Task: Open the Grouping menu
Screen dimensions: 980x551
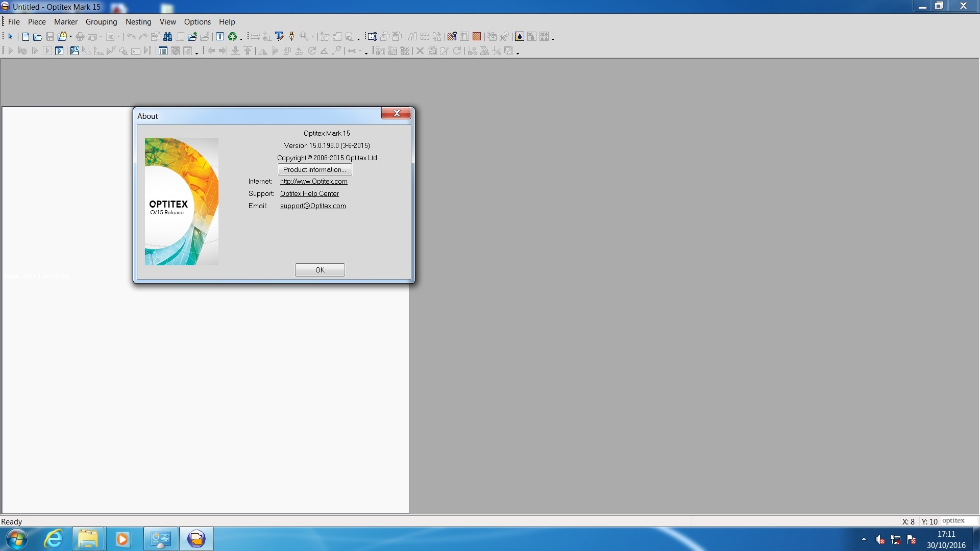Action: 101,22
